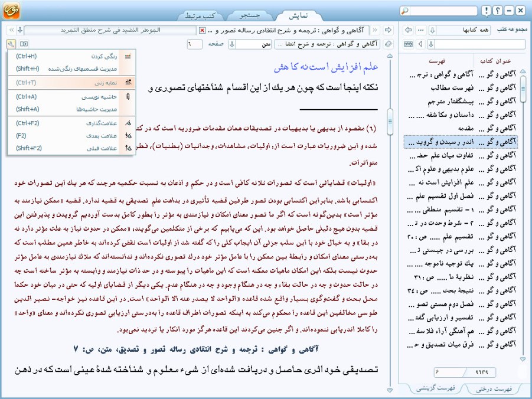Screen dimensions: 532x399
Task: Click the bookmark icon beside علامت‌گذارى
Action: click(128, 123)
